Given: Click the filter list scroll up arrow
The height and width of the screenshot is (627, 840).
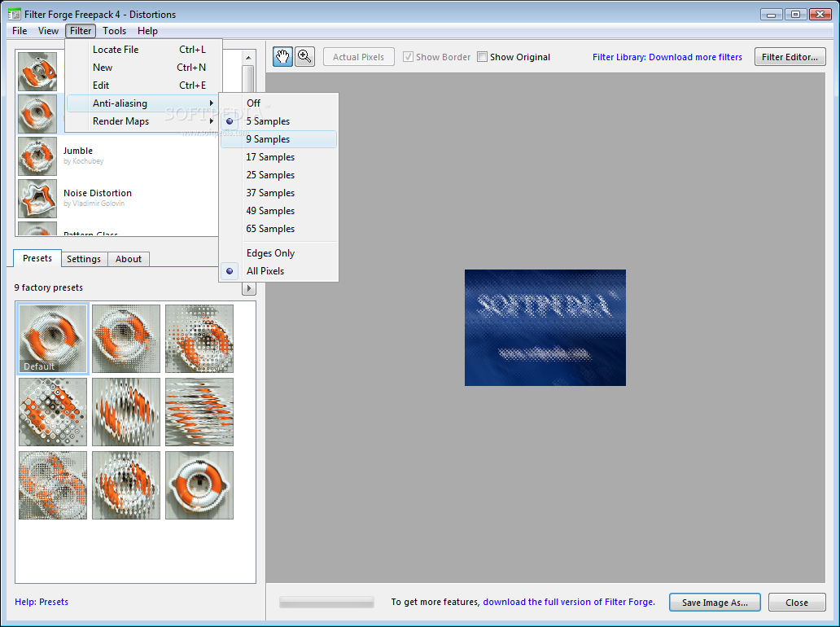Looking at the screenshot, I should (248, 57).
